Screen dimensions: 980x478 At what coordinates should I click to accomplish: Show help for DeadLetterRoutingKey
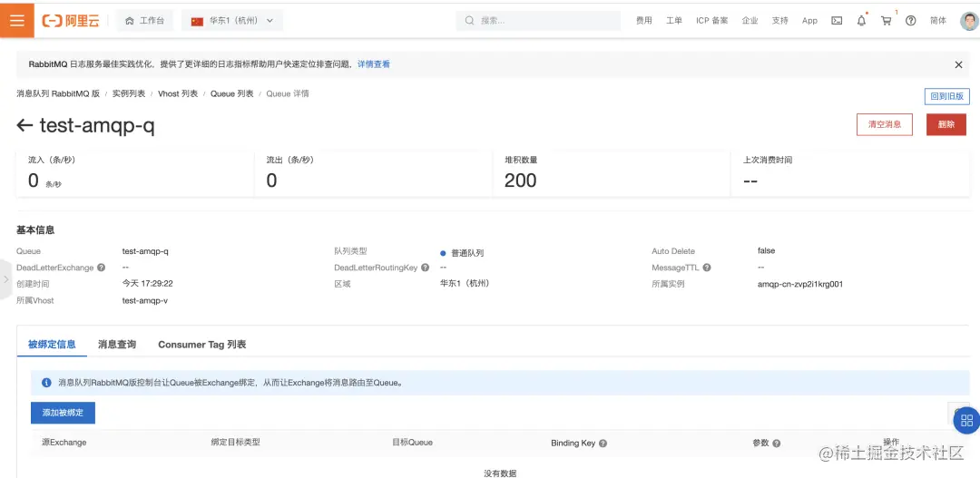click(x=425, y=268)
